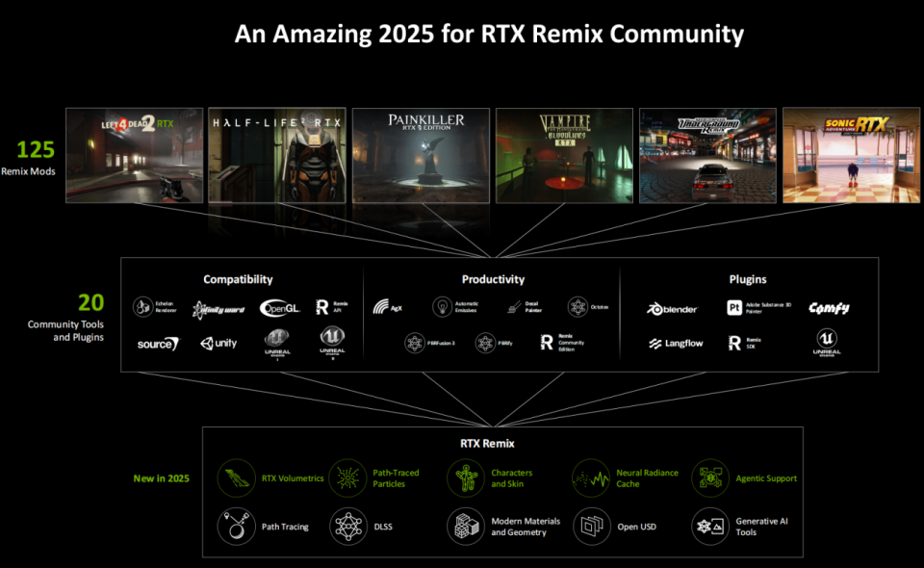Click the Agentic Support text label

[x=766, y=478]
